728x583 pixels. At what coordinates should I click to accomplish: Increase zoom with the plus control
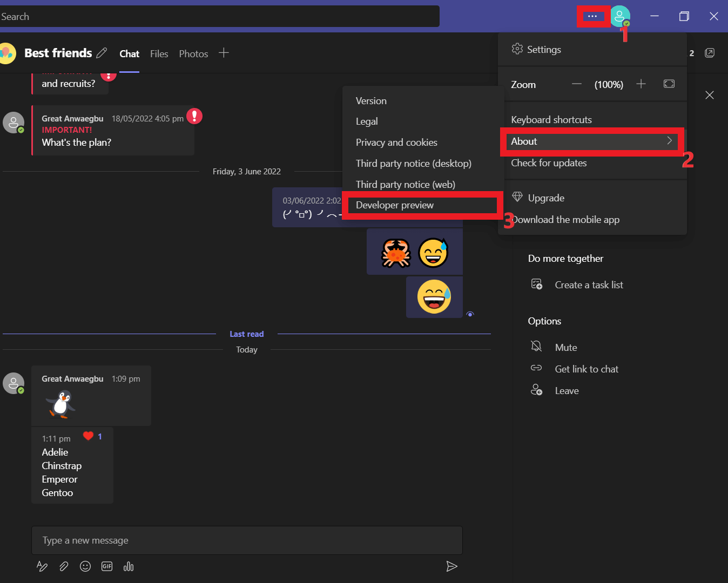coord(641,84)
